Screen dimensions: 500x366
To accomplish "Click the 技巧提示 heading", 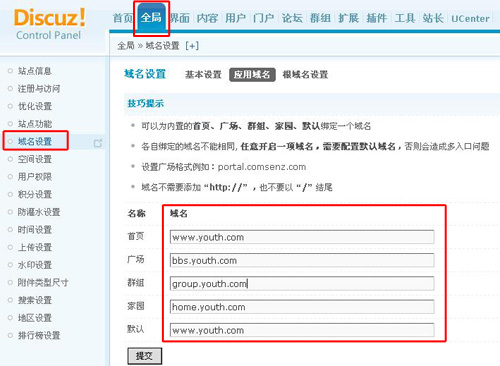I will (146, 103).
